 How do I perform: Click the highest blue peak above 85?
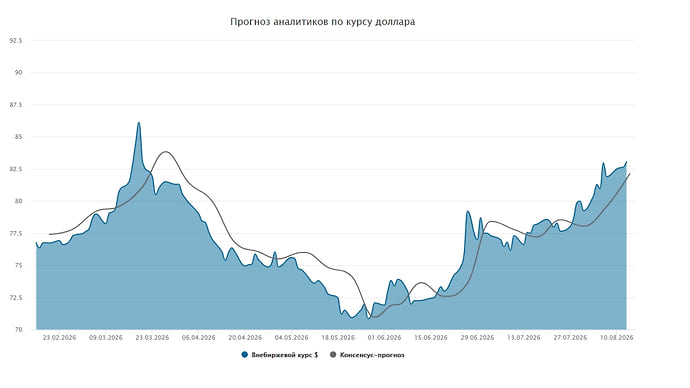pos(139,123)
